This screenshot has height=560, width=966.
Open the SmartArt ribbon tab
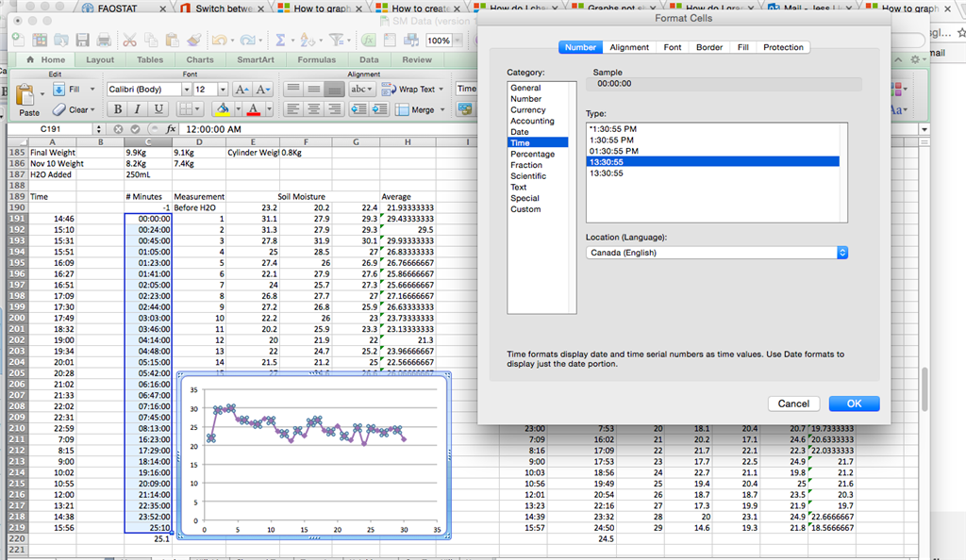[256, 59]
